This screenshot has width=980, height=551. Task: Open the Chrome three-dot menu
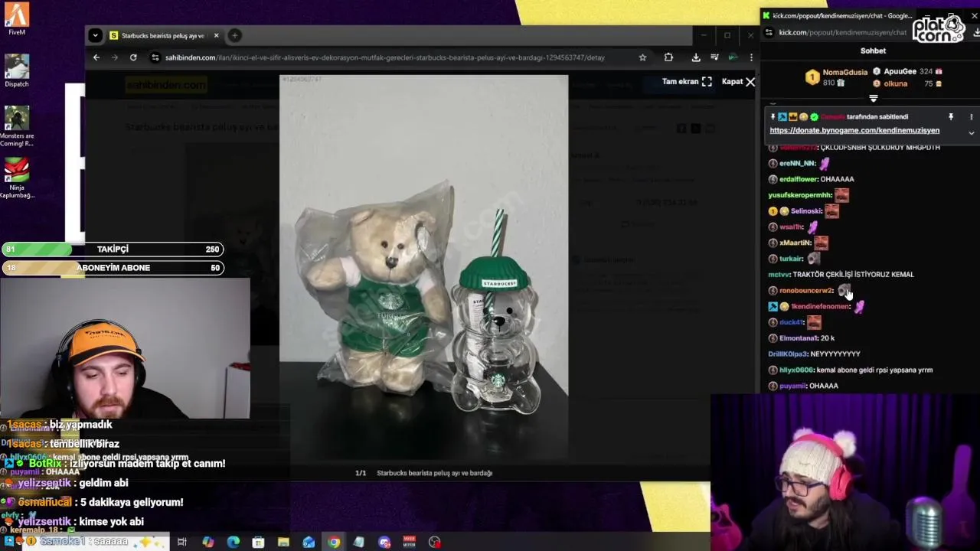[x=751, y=57]
